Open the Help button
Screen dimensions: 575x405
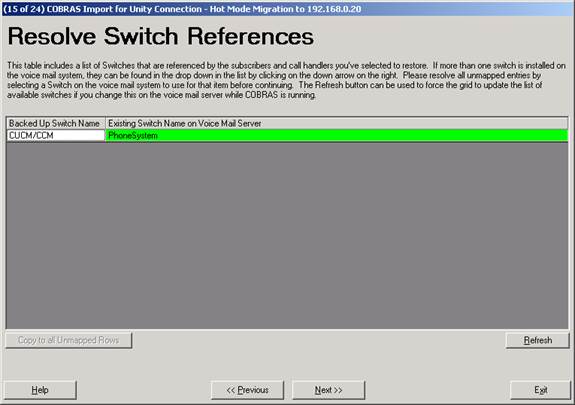point(40,390)
